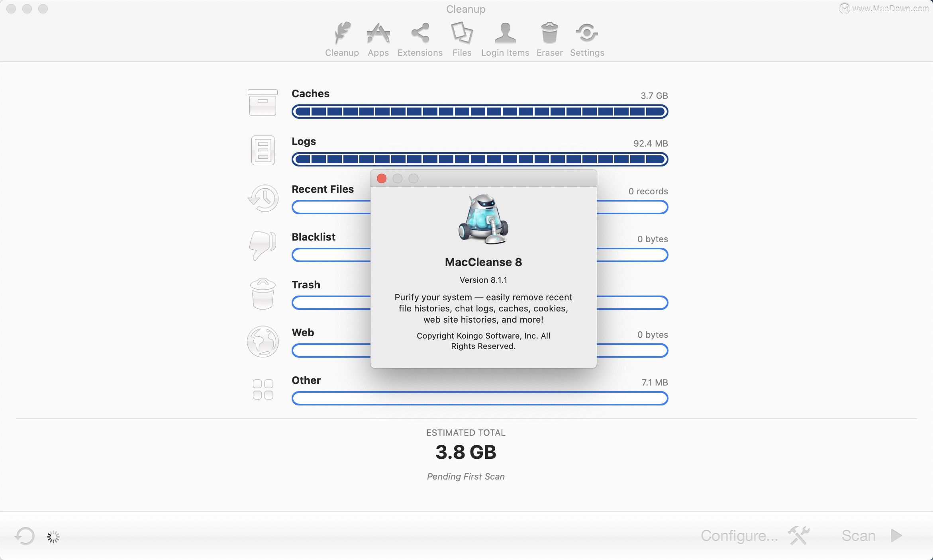933x560 pixels.
Task: Click the MacCleanse robot icon in About window
Action: [483, 219]
